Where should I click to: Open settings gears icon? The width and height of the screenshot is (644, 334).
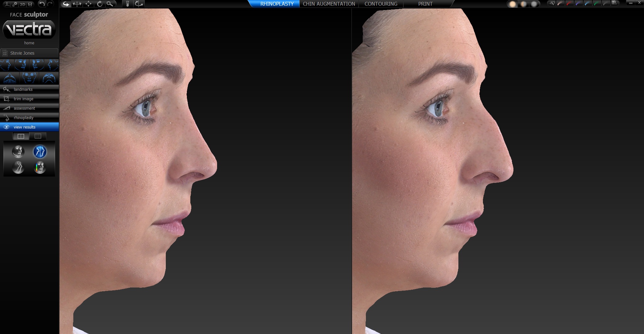click(15, 4)
